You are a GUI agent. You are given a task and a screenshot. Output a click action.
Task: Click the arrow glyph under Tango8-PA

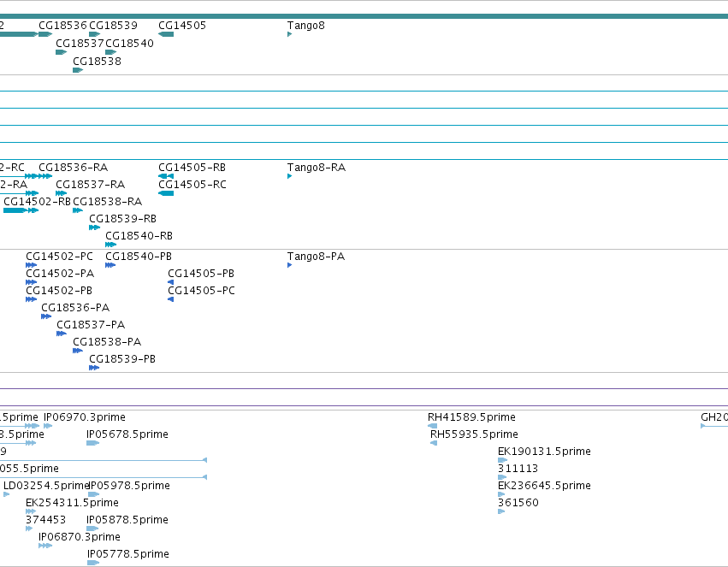(289, 265)
